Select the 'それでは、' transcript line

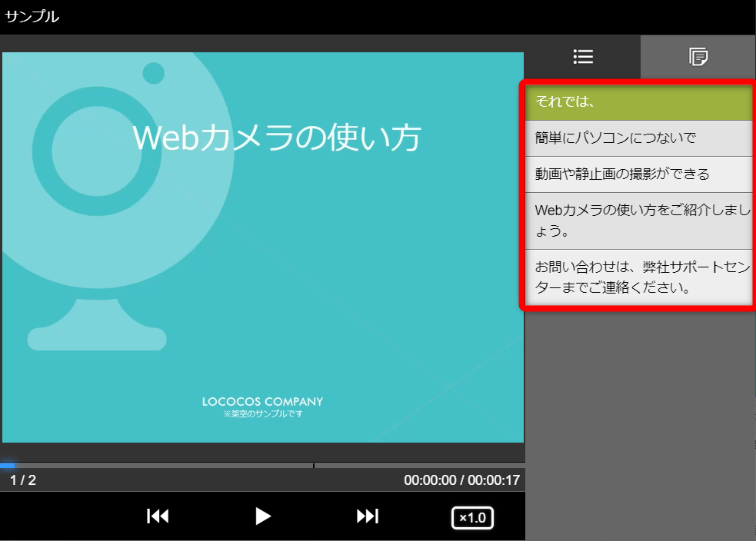(x=638, y=102)
